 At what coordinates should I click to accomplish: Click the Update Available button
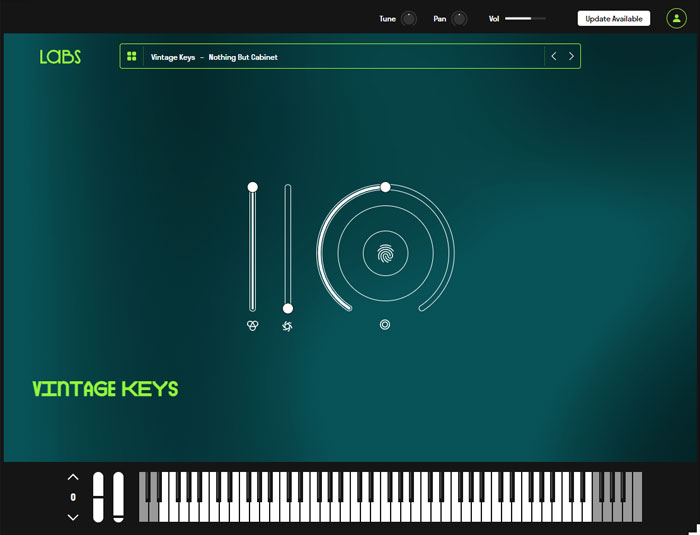point(614,19)
